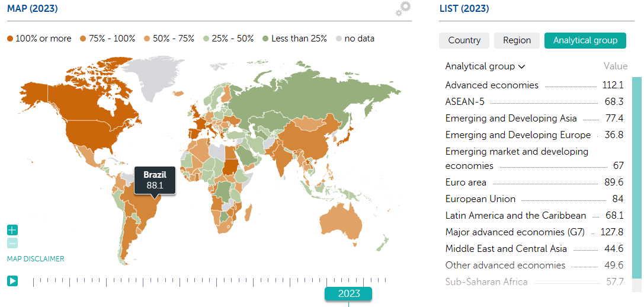Zoom in on the map

click(12, 230)
